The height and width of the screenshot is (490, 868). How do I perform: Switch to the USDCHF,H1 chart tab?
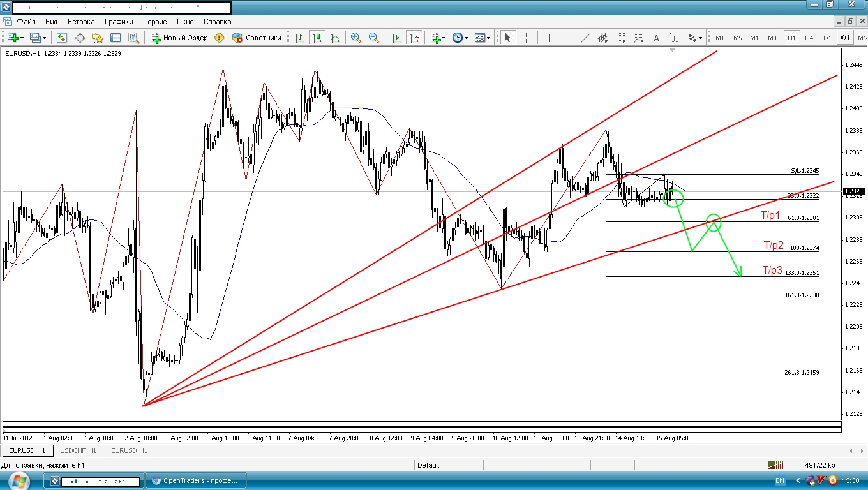79,450
